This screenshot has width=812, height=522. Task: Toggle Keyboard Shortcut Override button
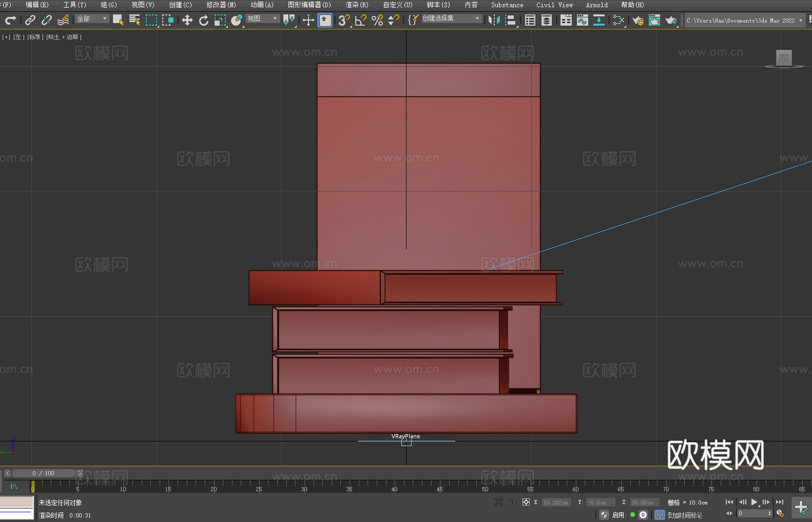pyautogui.click(x=325, y=20)
